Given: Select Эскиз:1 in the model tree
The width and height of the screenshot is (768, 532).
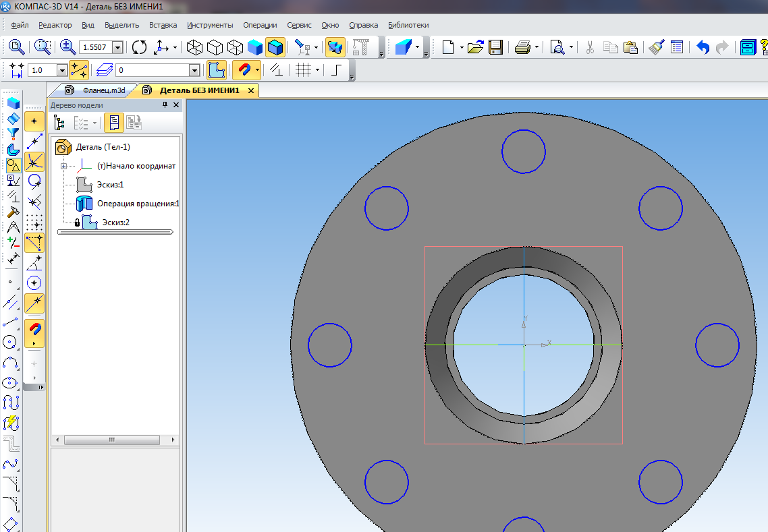Looking at the screenshot, I should pos(110,185).
